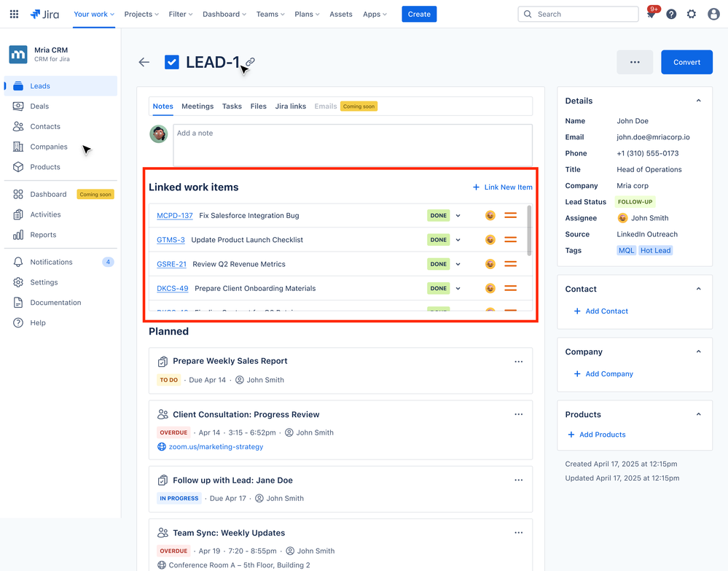Click the Convert button
Viewport: 728px width, 571px height.
[x=686, y=62]
